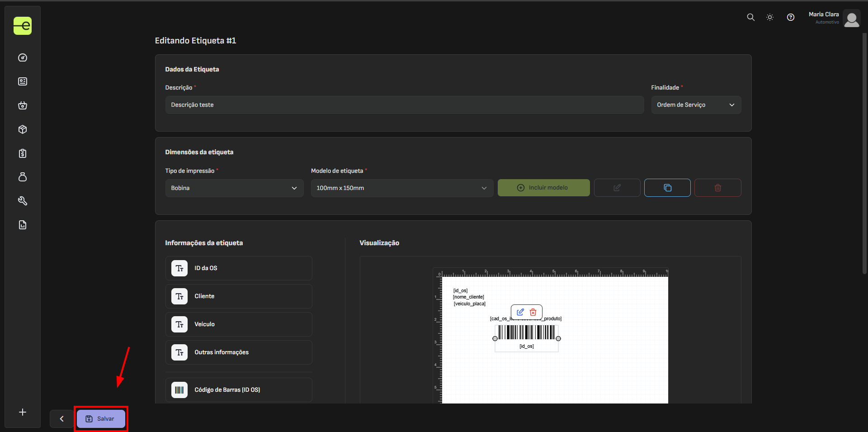Click Incluir modelo button
Viewport: 868px width, 432px height.
pos(544,188)
